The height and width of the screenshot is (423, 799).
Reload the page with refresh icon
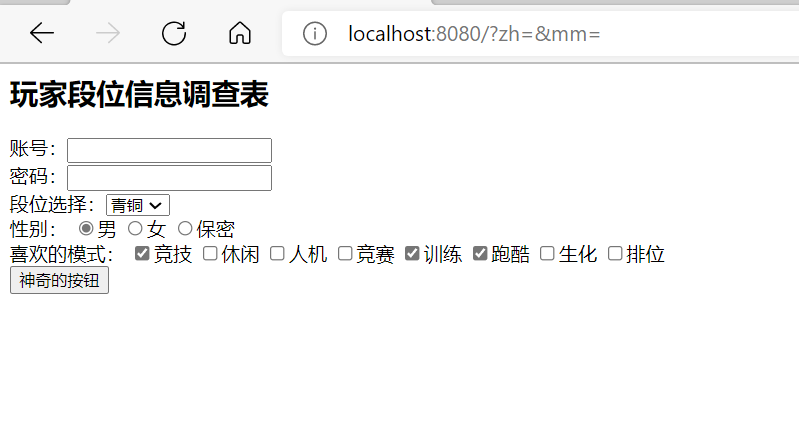click(x=174, y=34)
